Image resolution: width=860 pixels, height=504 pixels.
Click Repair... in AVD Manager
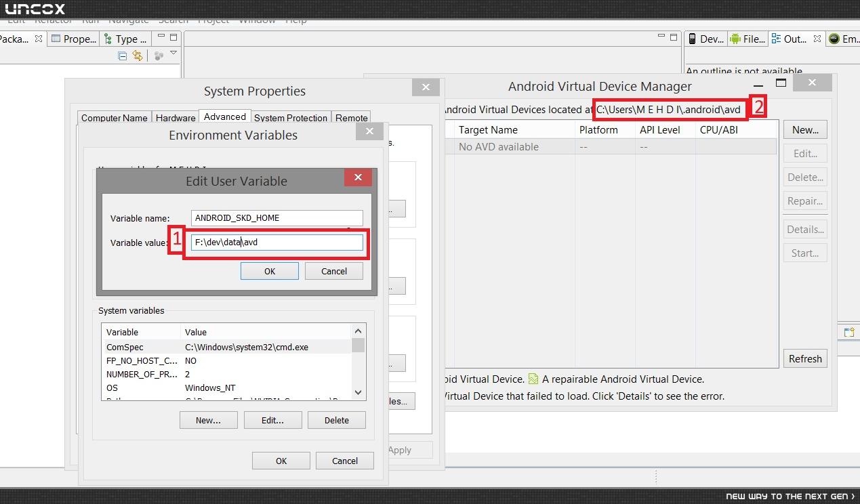(x=805, y=201)
